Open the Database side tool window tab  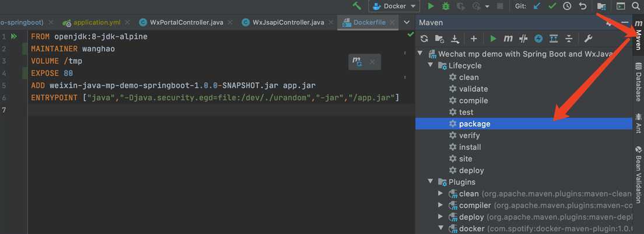coord(638,81)
